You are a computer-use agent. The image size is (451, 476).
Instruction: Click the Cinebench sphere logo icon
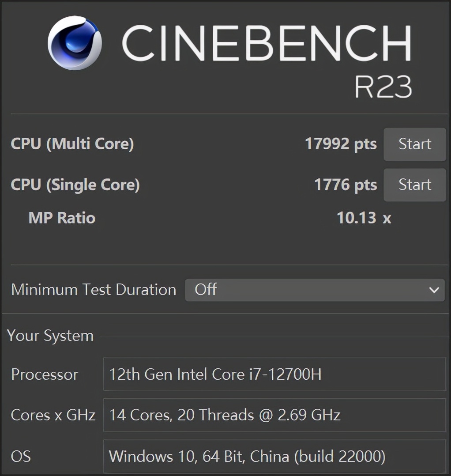pos(75,43)
